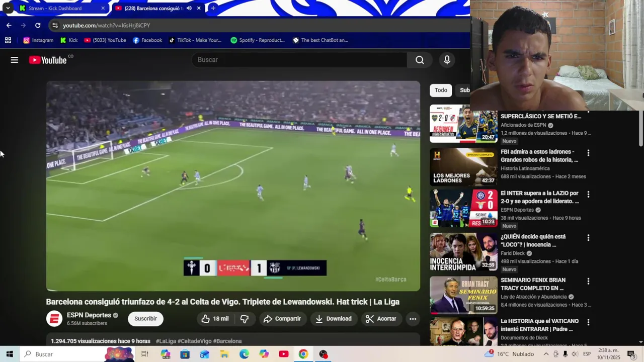Open 'La HISTORIA que el VATICANO' video title
Viewport: 644px width, 362px height.
click(539, 325)
